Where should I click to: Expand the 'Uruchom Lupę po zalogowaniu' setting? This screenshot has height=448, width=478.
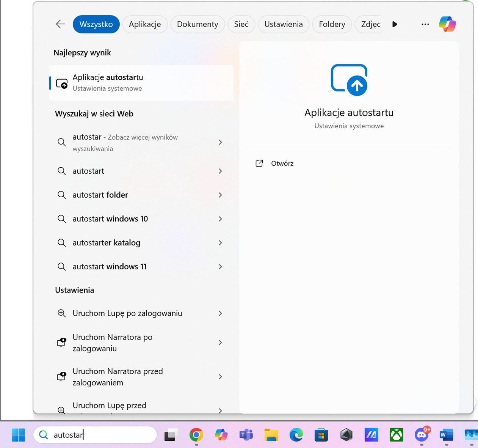tap(220, 313)
